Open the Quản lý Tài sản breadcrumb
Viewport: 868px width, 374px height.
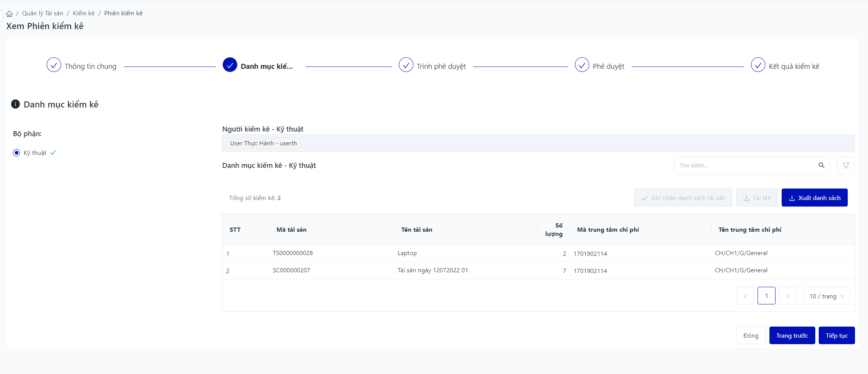coord(42,13)
